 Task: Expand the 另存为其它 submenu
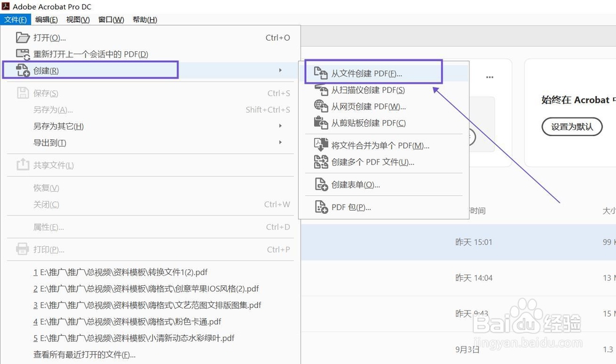[281, 126]
